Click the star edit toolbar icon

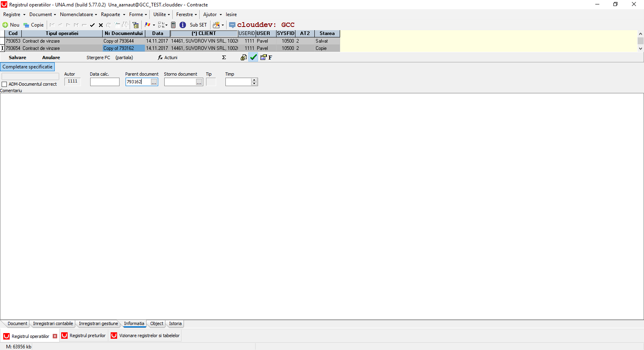[x=216, y=25]
